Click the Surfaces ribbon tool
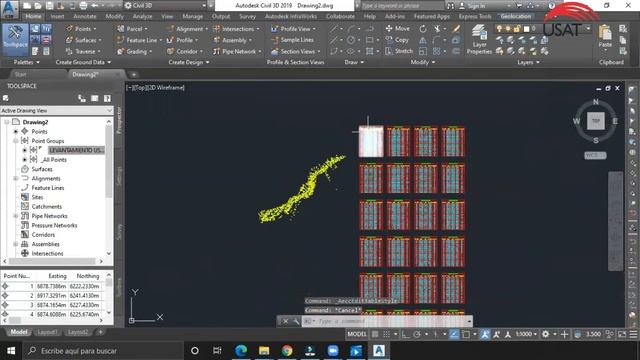The width and height of the screenshot is (640, 360). (x=83, y=40)
